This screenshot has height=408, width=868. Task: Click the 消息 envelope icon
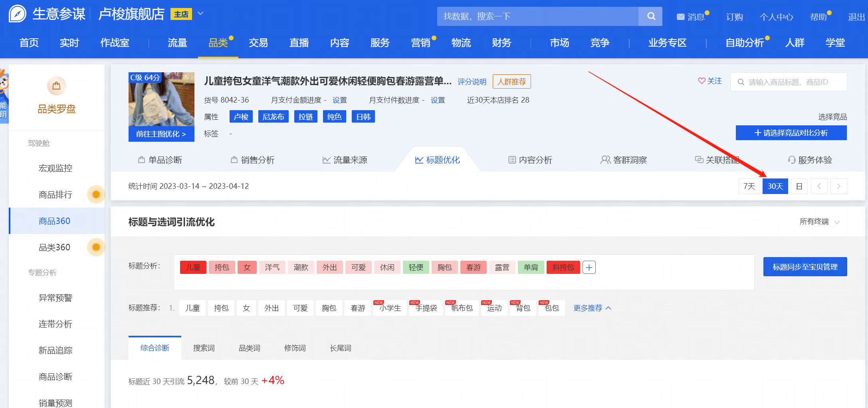tap(680, 17)
